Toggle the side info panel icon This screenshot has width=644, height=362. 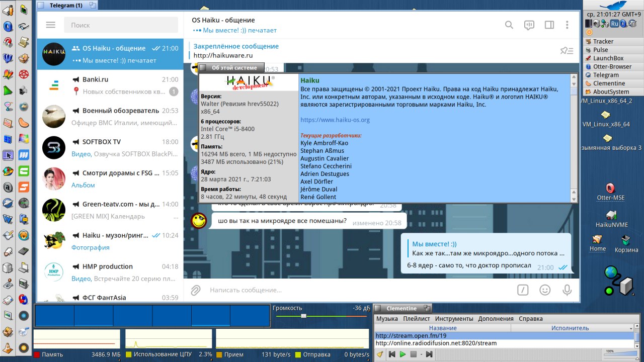(x=549, y=25)
